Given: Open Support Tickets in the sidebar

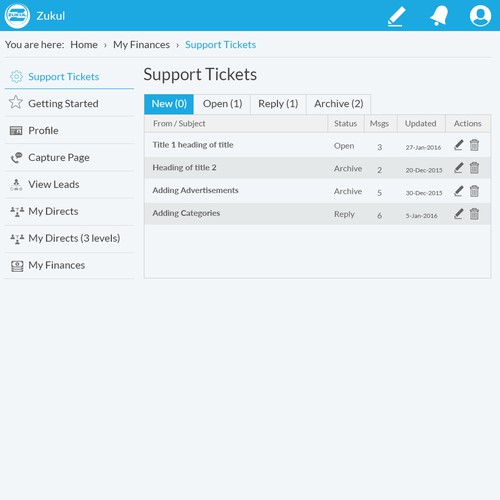Looking at the screenshot, I should 69,77.
